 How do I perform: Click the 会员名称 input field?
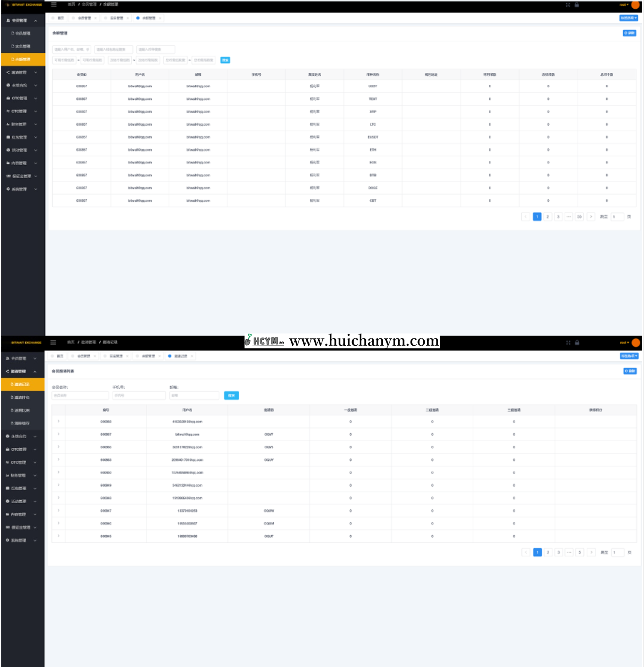(x=80, y=395)
